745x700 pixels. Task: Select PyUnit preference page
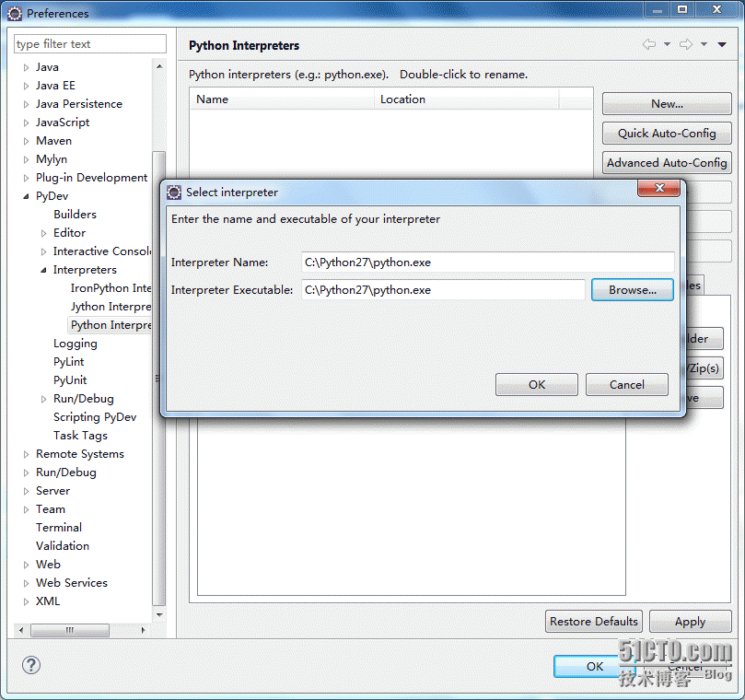tap(70, 380)
